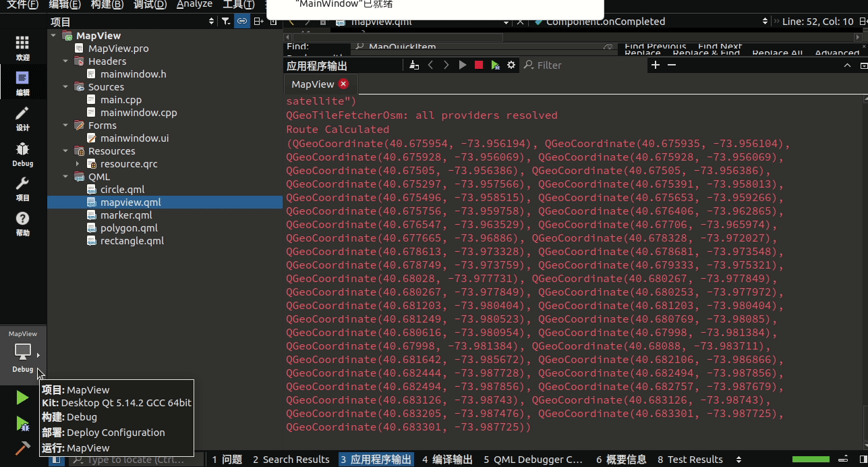
Task: Click the clear output brush icon
Action: pyautogui.click(x=413, y=65)
